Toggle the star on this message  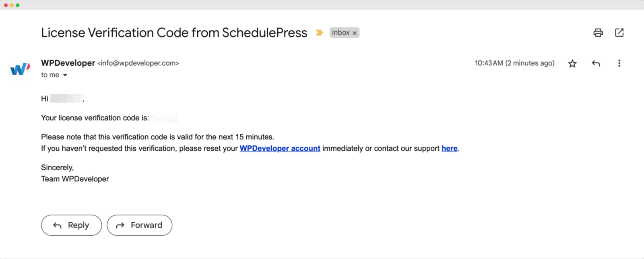(572, 63)
